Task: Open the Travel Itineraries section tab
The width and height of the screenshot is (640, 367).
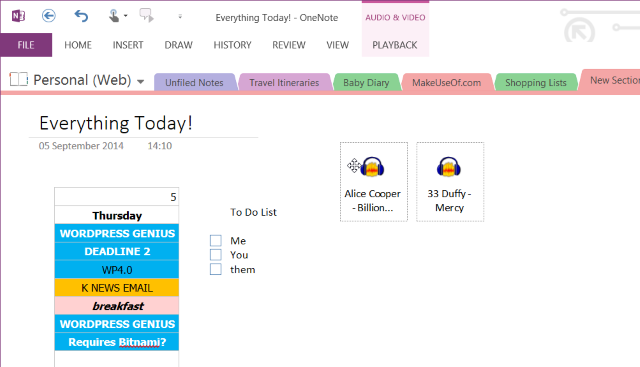Action: click(x=284, y=82)
